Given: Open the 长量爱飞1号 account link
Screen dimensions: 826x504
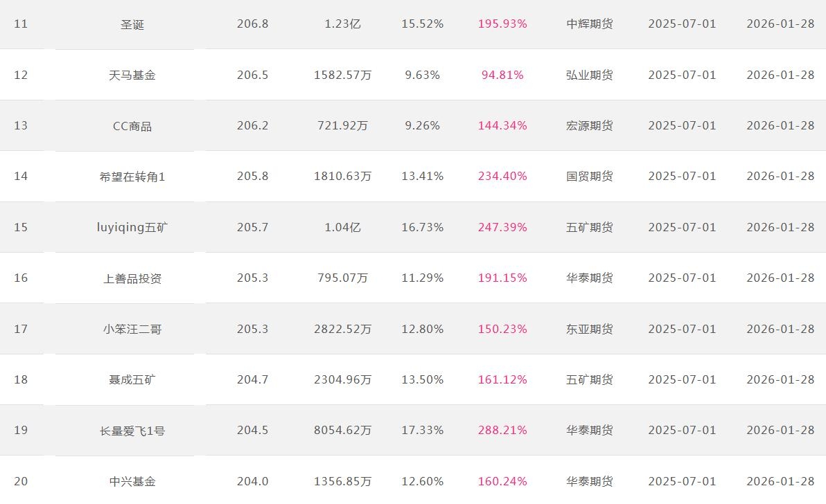Looking at the screenshot, I should coord(132,431).
